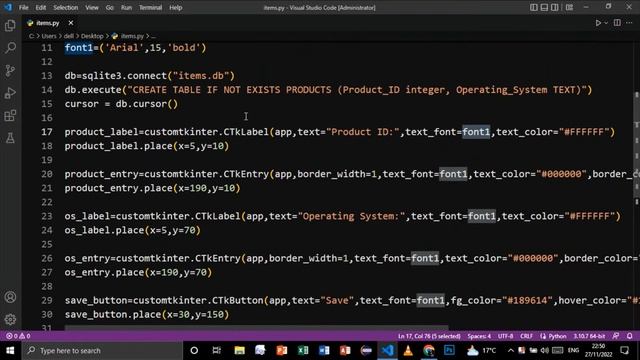
Task: Open Task View on the taskbar
Action: [216, 351]
